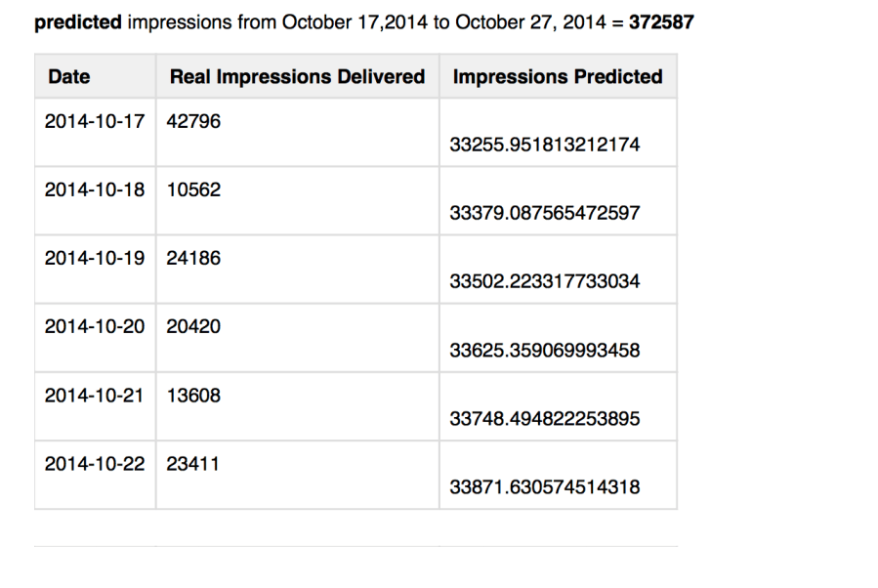Click the Impressions Predicted column header
This screenshot has width=878, height=588.
click(x=557, y=76)
